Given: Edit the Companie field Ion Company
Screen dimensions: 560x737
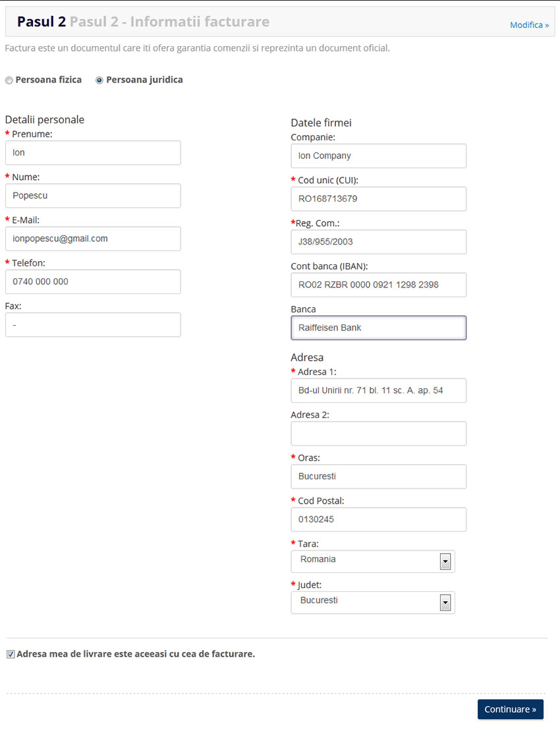Looking at the screenshot, I should point(379,156).
